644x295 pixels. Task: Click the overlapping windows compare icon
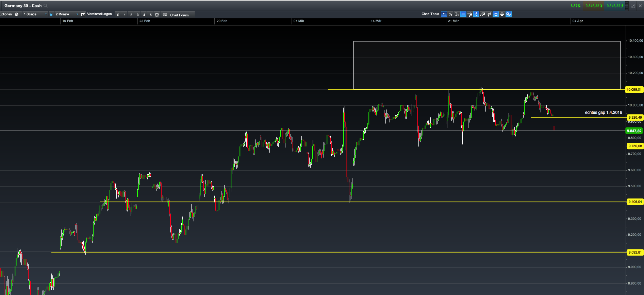click(x=483, y=14)
